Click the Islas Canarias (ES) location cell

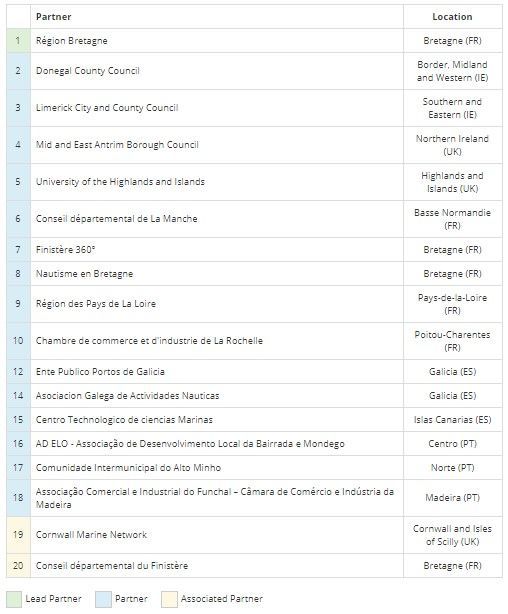point(453,420)
